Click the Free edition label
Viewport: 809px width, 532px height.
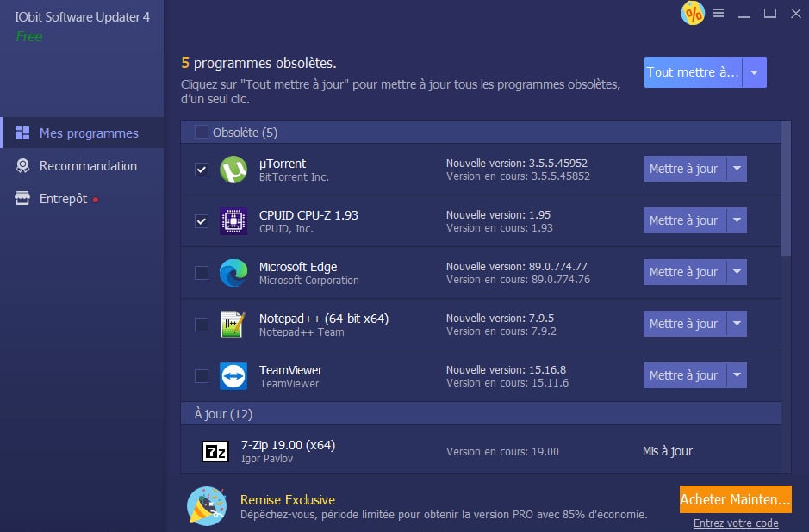coord(29,37)
